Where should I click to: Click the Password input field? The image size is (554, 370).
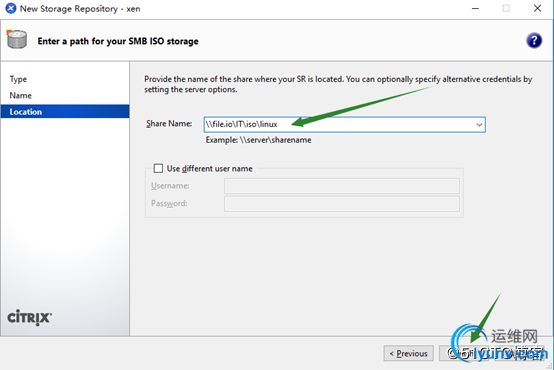pos(342,204)
